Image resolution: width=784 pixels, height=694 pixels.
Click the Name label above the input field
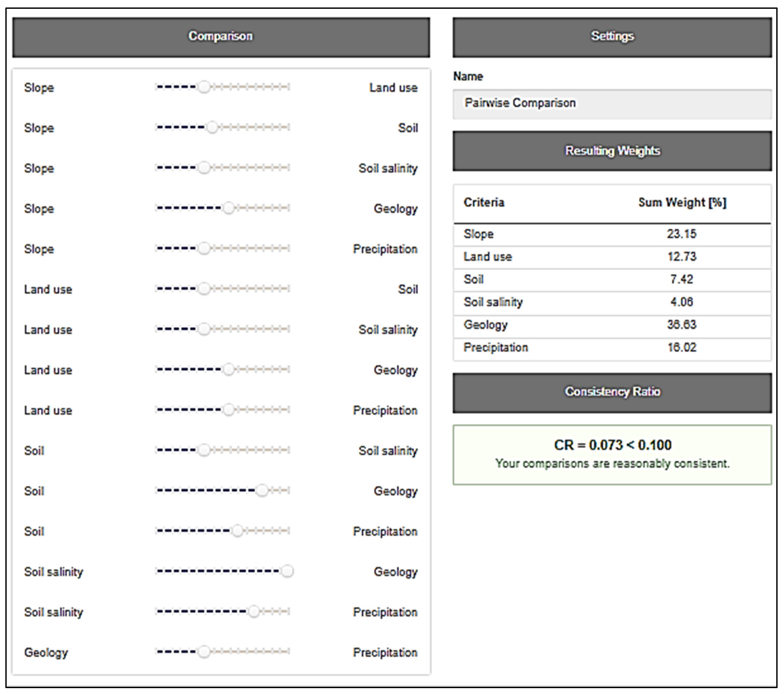point(468,76)
